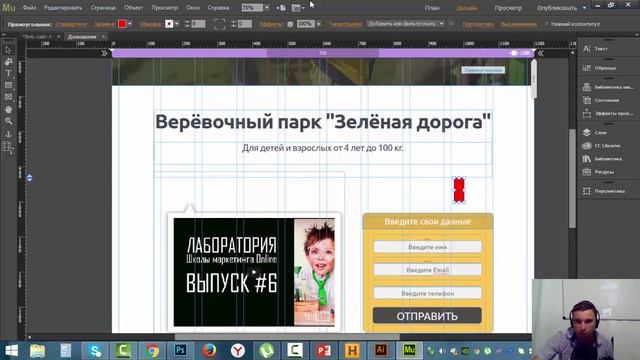
Task: Select the Selection arrow tool
Action: point(8,50)
